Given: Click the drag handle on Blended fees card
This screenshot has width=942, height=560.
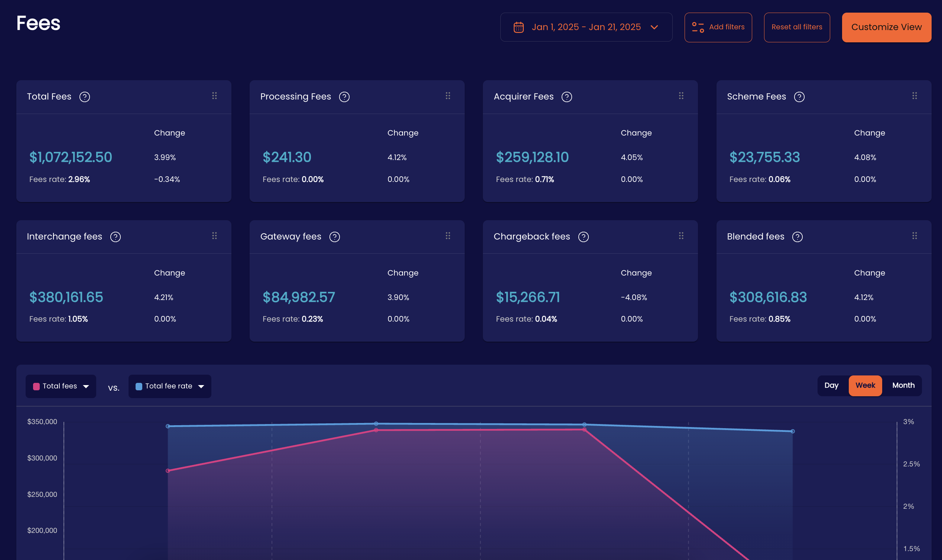Looking at the screenshot, I should [x=914, y=236].
